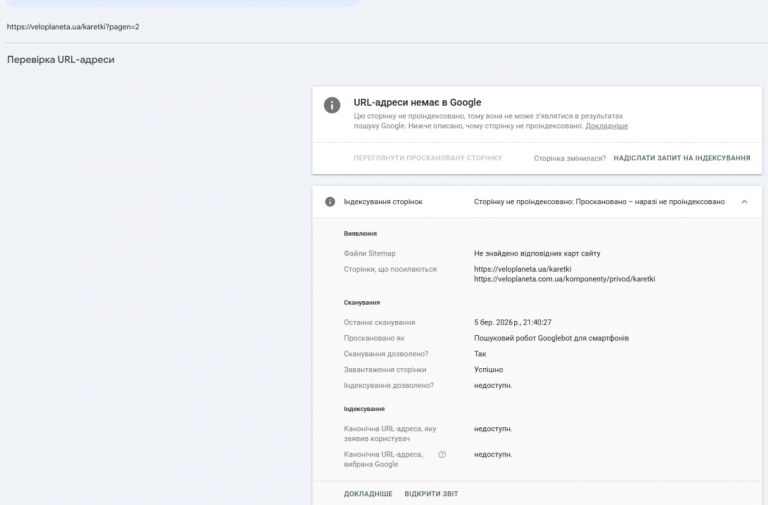
Task: Select the inspected URL veloplaneta.ua/karetki?pagen=2
Action: (73, 27)
